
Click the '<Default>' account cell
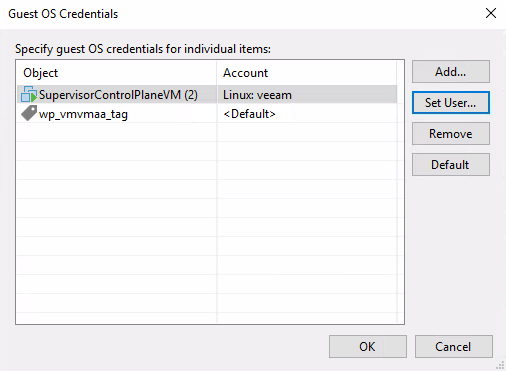(250, 114)
